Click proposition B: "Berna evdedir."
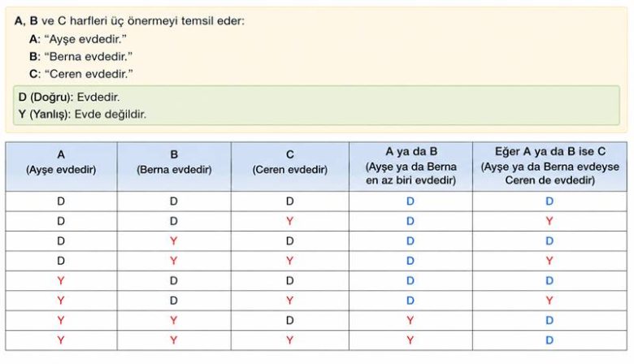This screenshot has width=634, height=364. (x=80, y=57)
